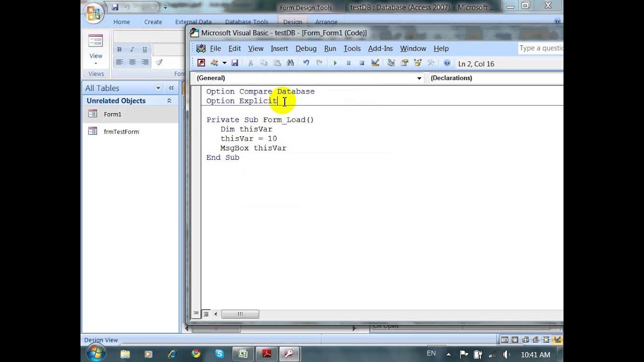Switch to Full Module View toggle
644x362 pixels.
[206, 314]
